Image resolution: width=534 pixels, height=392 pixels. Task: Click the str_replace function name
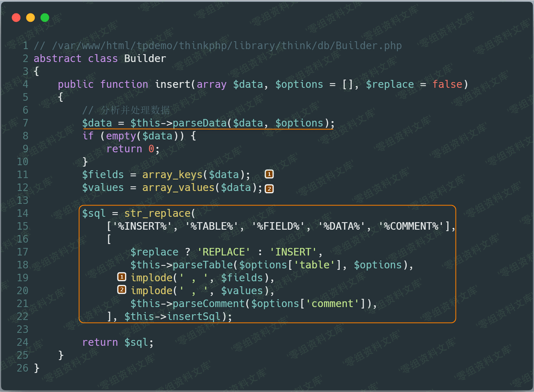pyautogui.click(x=157, y=213)
